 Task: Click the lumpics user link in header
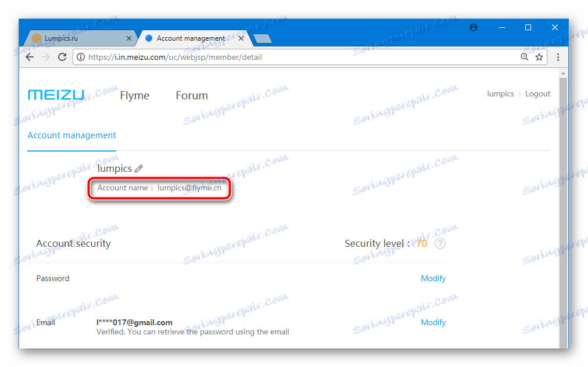click(x=500, y=93)
